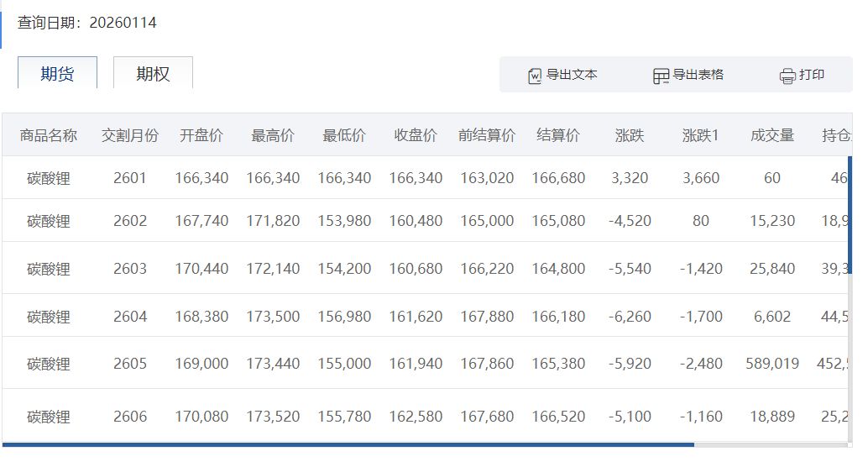Viewport: 868px width, 467px height.
Task: Select the 2605 contract month cell
Action: pos(130,364)
